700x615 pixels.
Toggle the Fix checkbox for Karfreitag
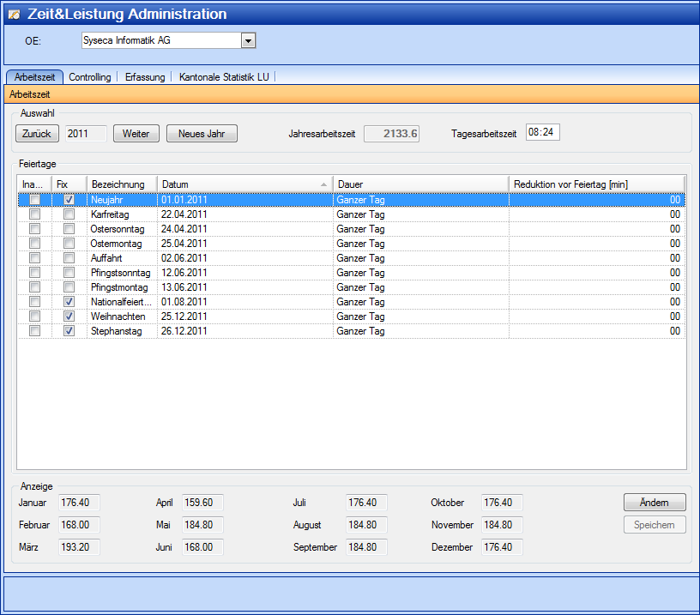pyautogui.click(x=69, y=214)
